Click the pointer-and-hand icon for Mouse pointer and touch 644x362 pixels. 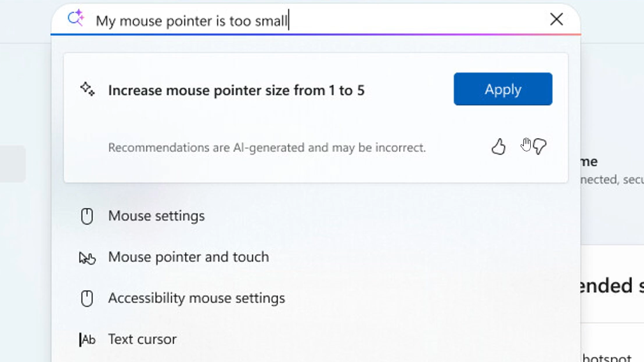(87, 258)
